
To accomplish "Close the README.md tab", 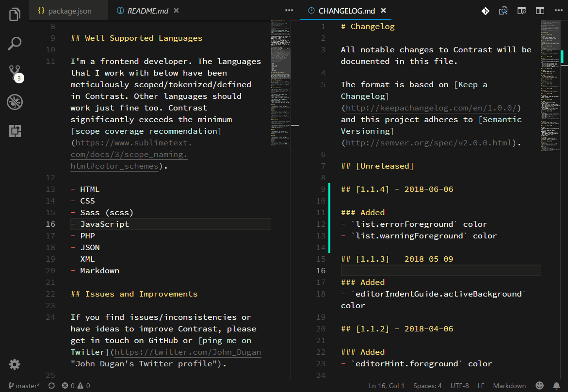I will (177, 11).
